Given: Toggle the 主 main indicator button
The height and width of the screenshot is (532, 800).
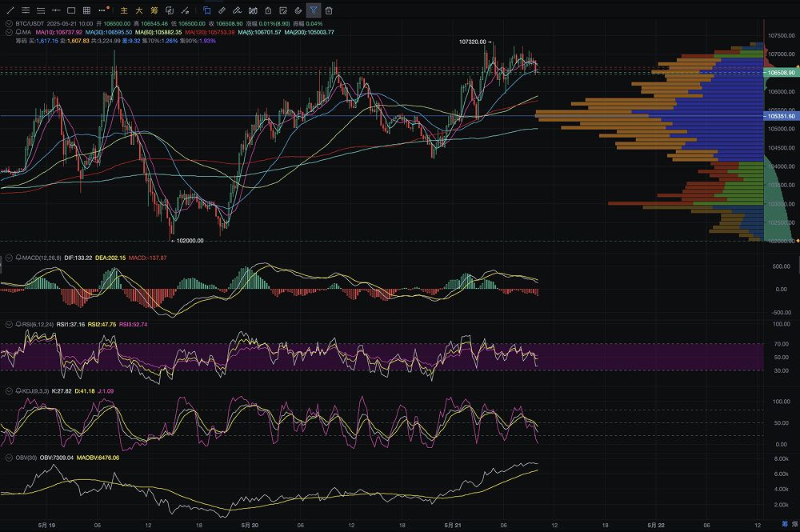Looking at the screenshot, I should point(124,10).
